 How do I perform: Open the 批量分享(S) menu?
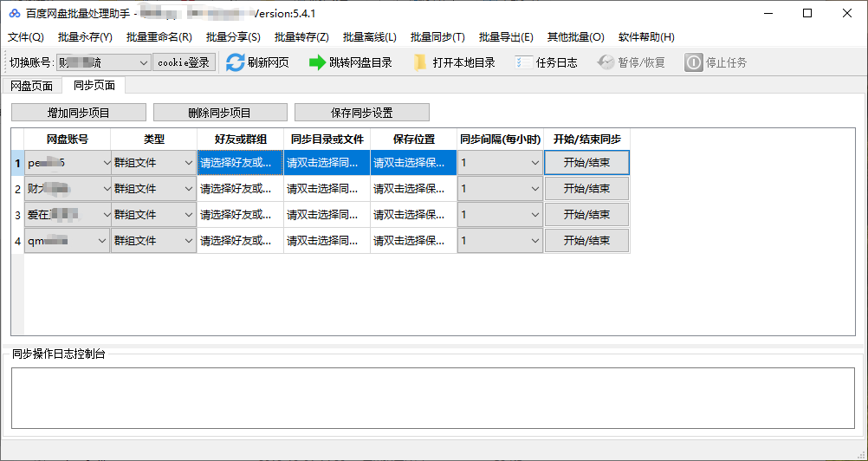pyautogui.click(x=233, y=37)
